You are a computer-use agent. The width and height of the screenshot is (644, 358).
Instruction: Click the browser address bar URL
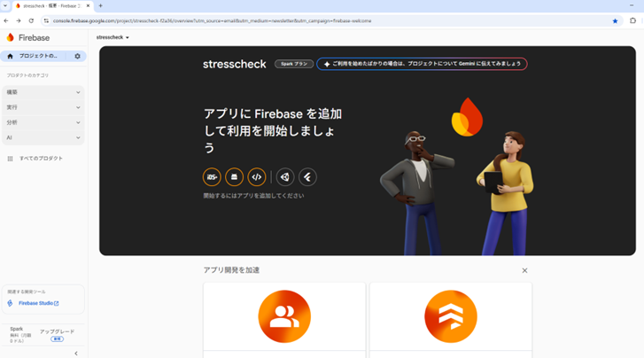tap(212, 21)
